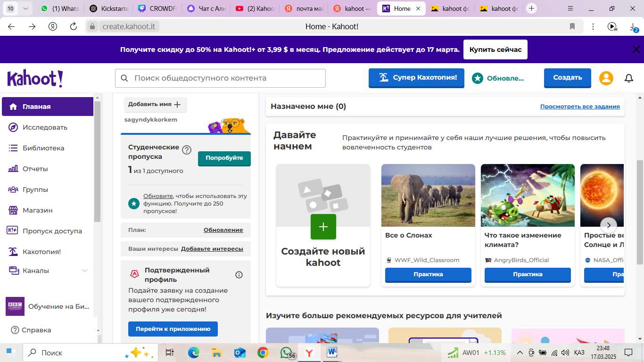Open Windows notification center icon

pos(628,352)
